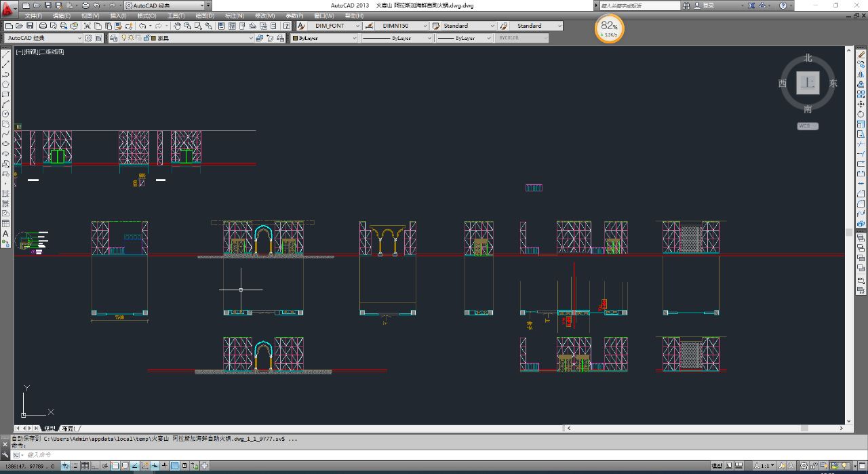
Task: Click the horizontal scrollbar below the drawing
Action: [705, 429]
